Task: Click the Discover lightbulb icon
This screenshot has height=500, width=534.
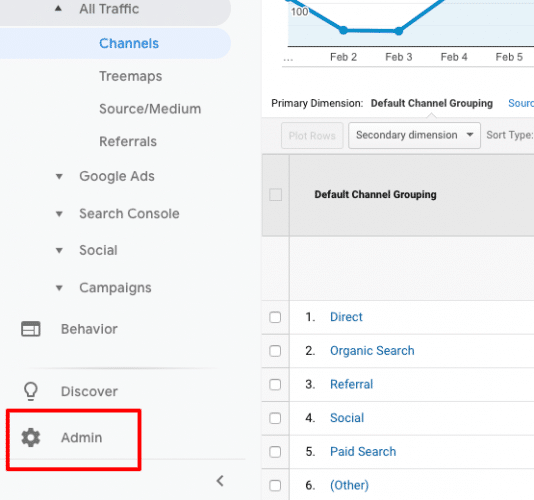Action: click(x=31, y=391)
